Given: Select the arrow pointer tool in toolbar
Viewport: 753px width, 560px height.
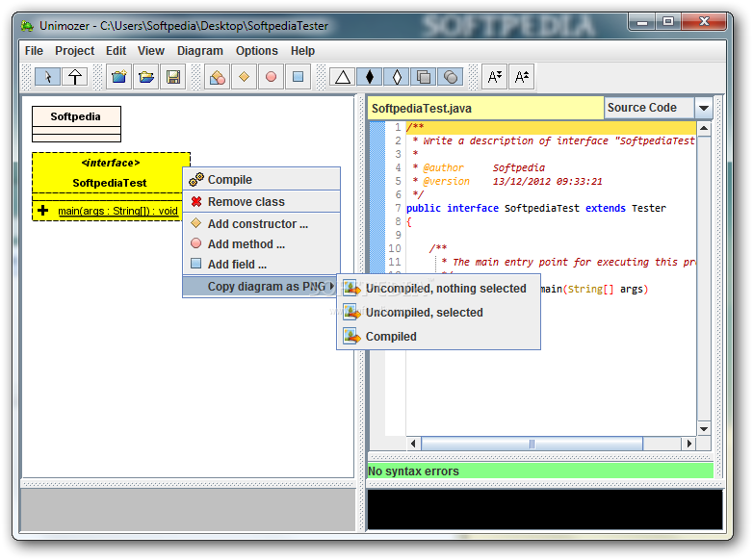Looking at the screenshot, I should [x=47, y=77].
